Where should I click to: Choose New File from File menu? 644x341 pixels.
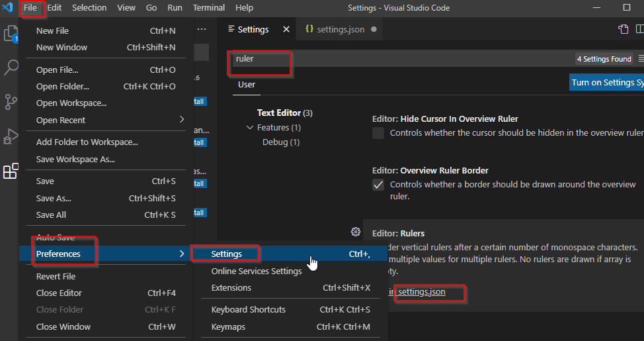click(x=106, y=31)
